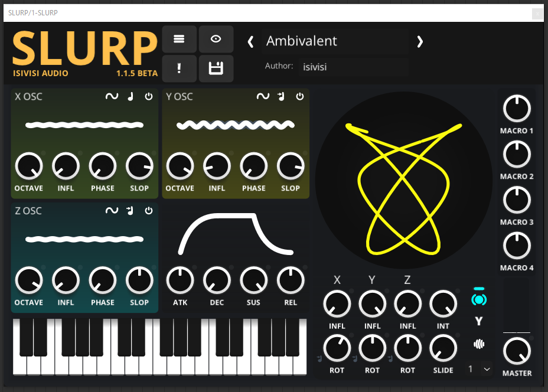Click the SLIDE knob
Screen dimensions: 548x392
(x=443, y=348)
